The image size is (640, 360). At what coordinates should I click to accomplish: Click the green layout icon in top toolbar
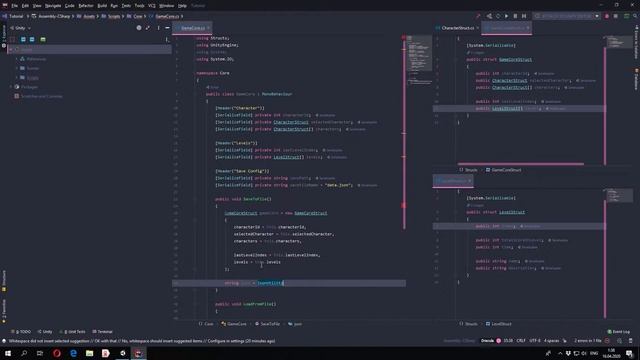(x=627, y=16)
